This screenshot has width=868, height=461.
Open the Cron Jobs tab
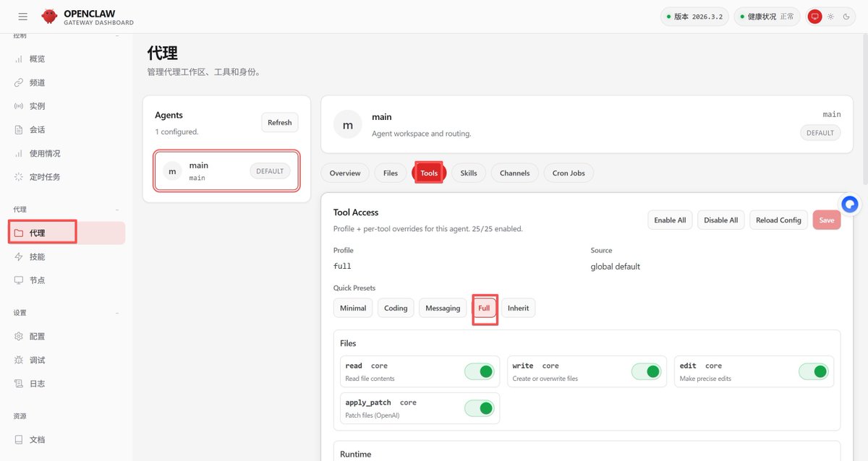tap(568, 173)
